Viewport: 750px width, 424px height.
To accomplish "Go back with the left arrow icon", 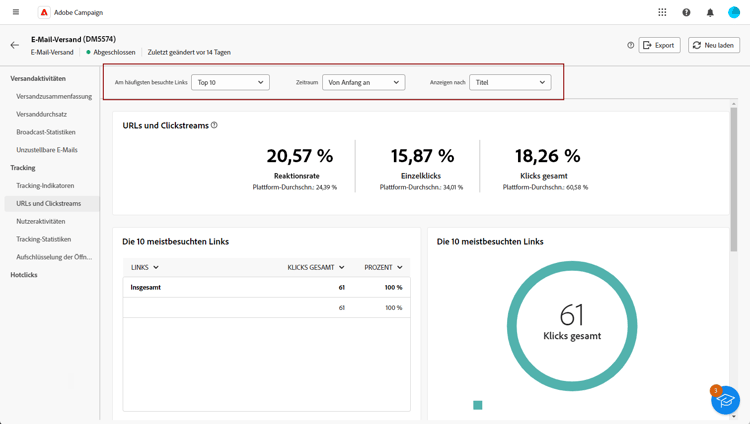I will coord(15,45).
